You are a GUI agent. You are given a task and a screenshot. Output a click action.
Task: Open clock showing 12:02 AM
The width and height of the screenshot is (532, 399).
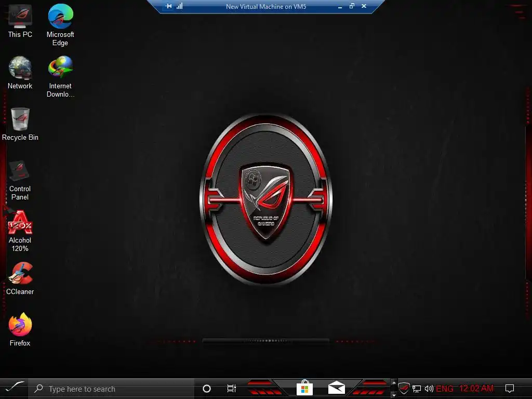point(476,389)
